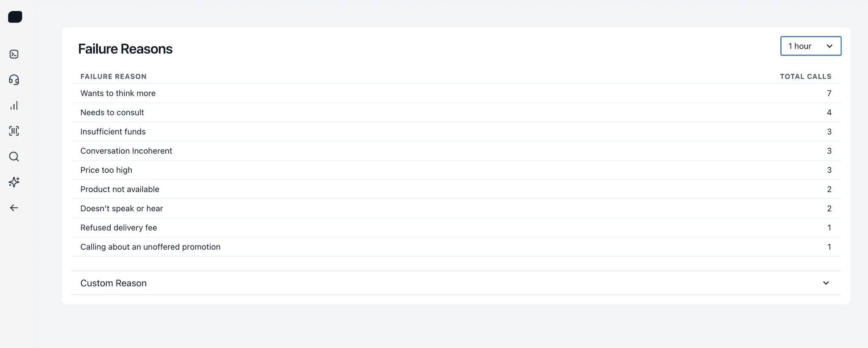Click the Custom Reason chevron arrow
868x348 pixels.
[826, 283]
